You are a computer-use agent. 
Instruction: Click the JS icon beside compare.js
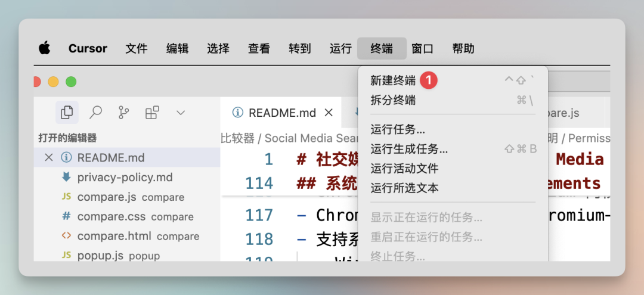click(66, 197)
